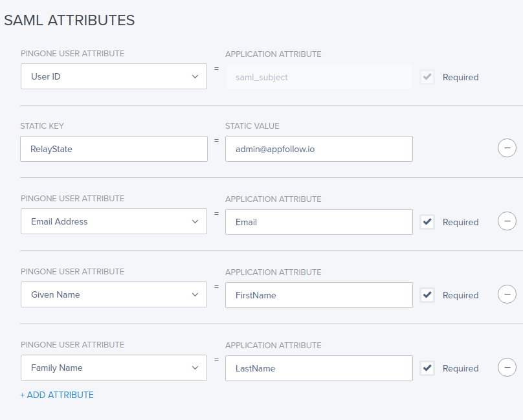The height and width of the screenshot is (420, 523).
Task: Click the greyed-out saml_subject field
Action: pos(319,77)
